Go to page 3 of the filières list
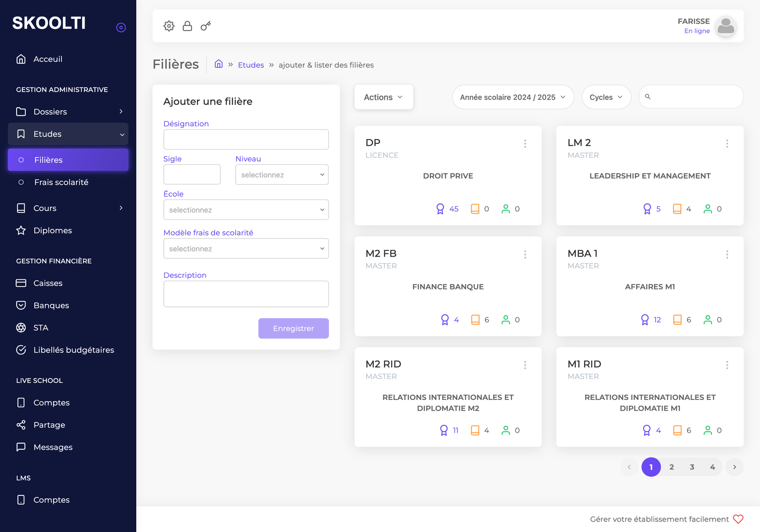Image resolution: width=760 pixels, height=532 pixels. [x=692, y=467]
